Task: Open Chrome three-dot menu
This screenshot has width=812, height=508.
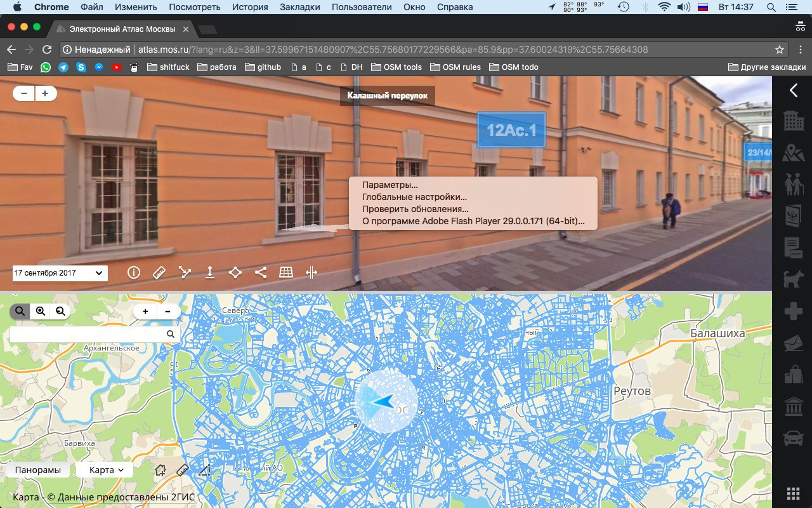Action: tap(800, 50)
